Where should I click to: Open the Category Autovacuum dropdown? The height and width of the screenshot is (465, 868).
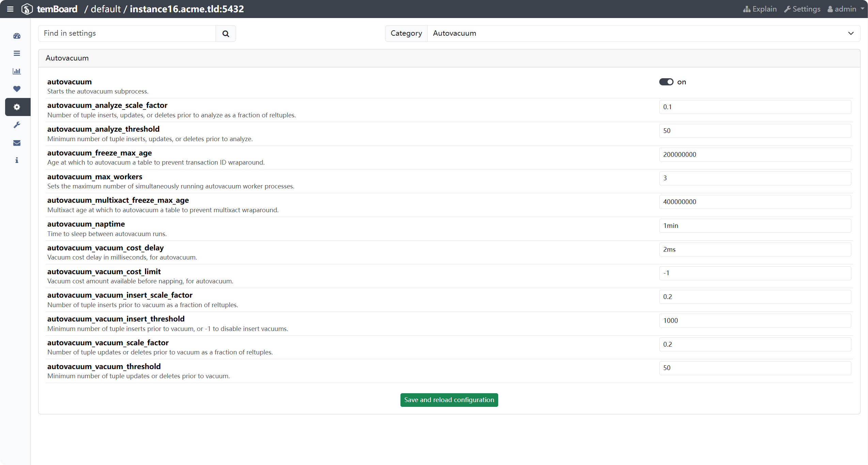[x=643, y=33]
